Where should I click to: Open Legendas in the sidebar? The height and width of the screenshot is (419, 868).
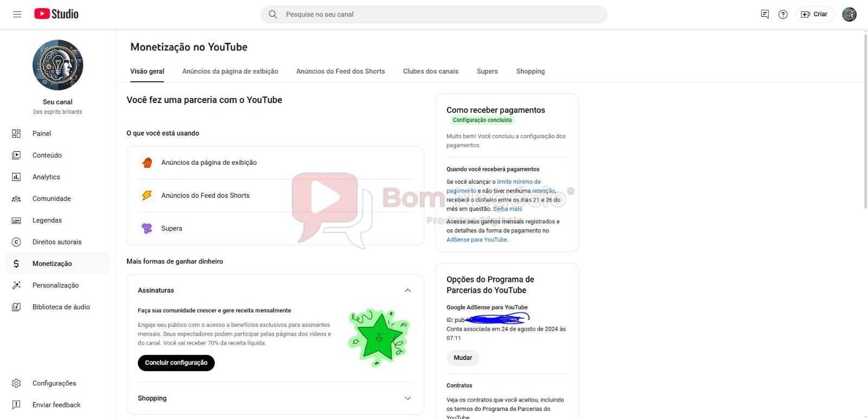(58, 220)
